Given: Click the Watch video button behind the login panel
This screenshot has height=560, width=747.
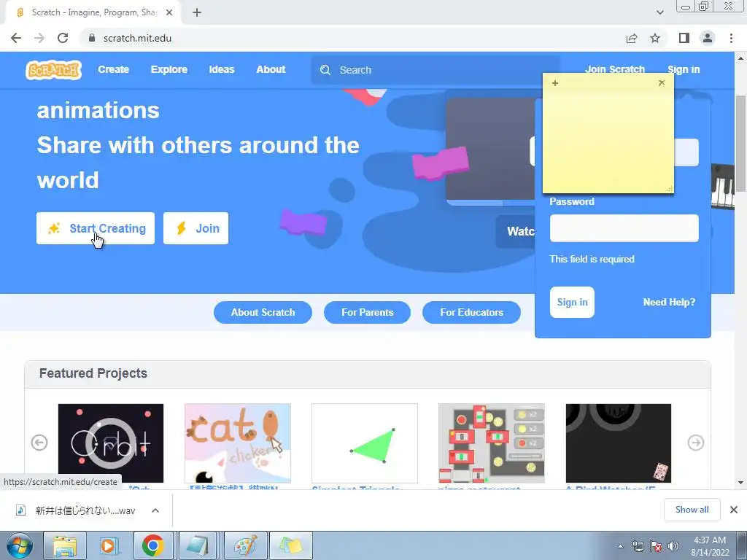Looking at the screenshot, I should click(x=516, y=231).
